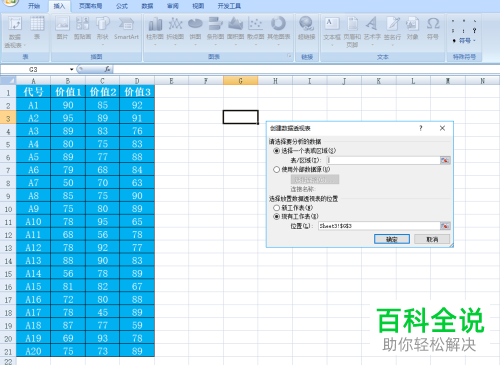Select row 3 header
The image size is (500, 365).
tap(8, 118)
